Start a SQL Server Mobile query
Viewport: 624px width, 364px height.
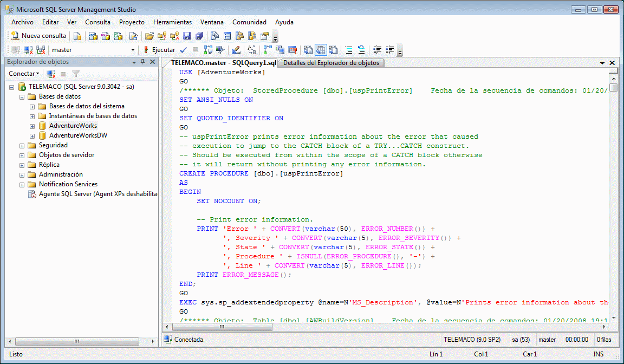pyautogui.click(x=133, y=36)
